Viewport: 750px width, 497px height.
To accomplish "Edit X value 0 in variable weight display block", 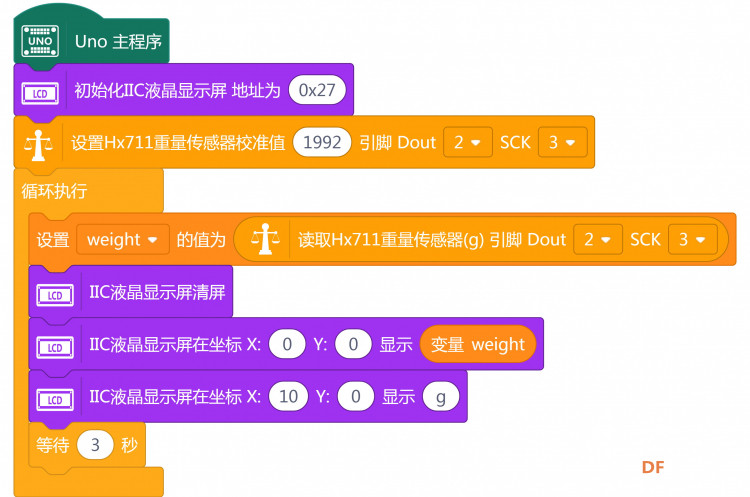I will coord(287,344).
